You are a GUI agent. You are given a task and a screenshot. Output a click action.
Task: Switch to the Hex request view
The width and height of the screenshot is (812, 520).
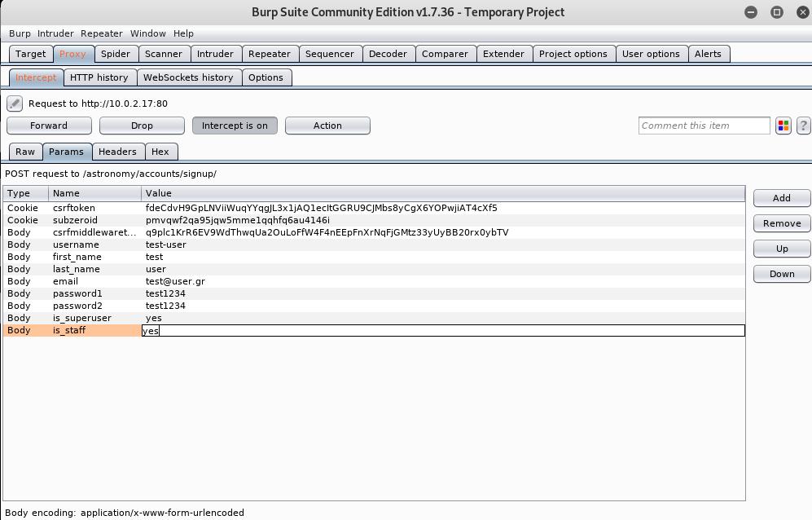pos(160,152)
